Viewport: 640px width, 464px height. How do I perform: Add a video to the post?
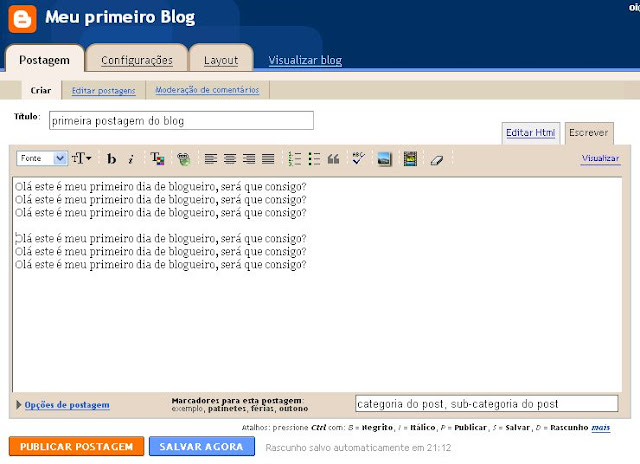tap(410, 158)
